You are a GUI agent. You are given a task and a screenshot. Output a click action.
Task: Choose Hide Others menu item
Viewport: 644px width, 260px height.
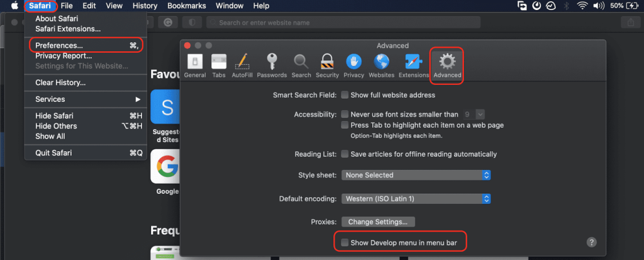click(86, 126)
